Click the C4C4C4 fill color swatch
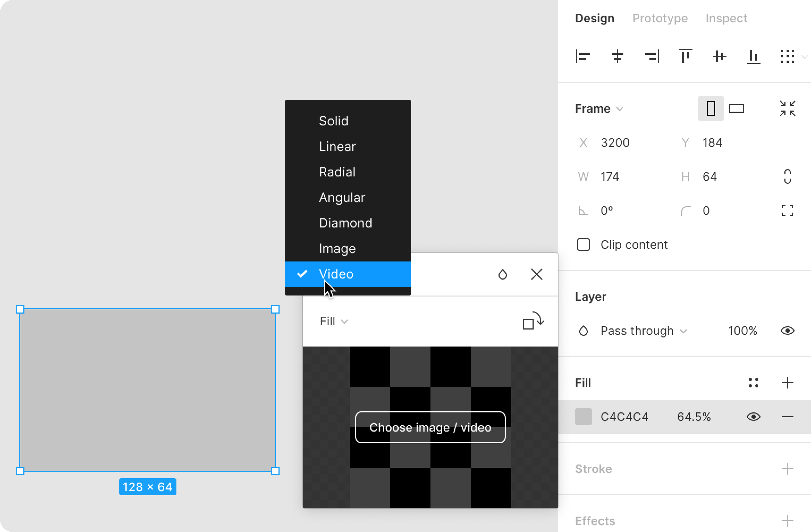The height and width of the screenshot is (532, 811). coord(583,417)
